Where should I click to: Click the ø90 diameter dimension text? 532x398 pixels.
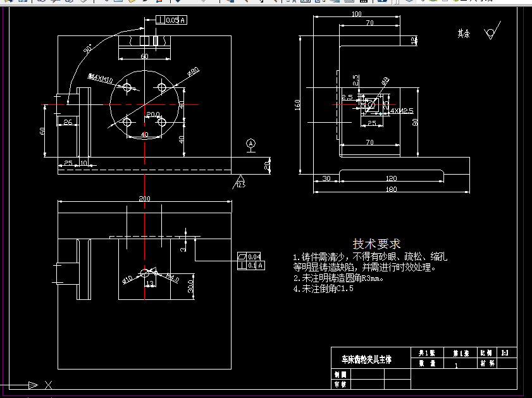coord(194,72)
